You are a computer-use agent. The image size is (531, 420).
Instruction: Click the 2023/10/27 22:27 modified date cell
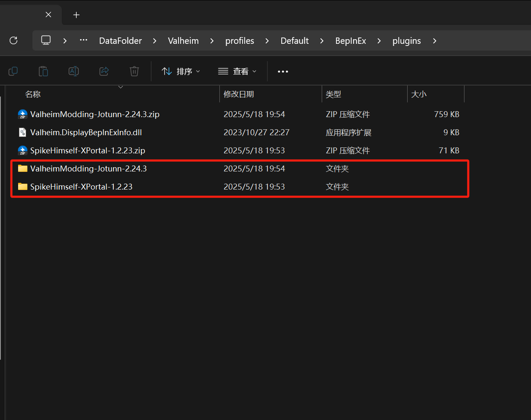(x=256, y=132)
